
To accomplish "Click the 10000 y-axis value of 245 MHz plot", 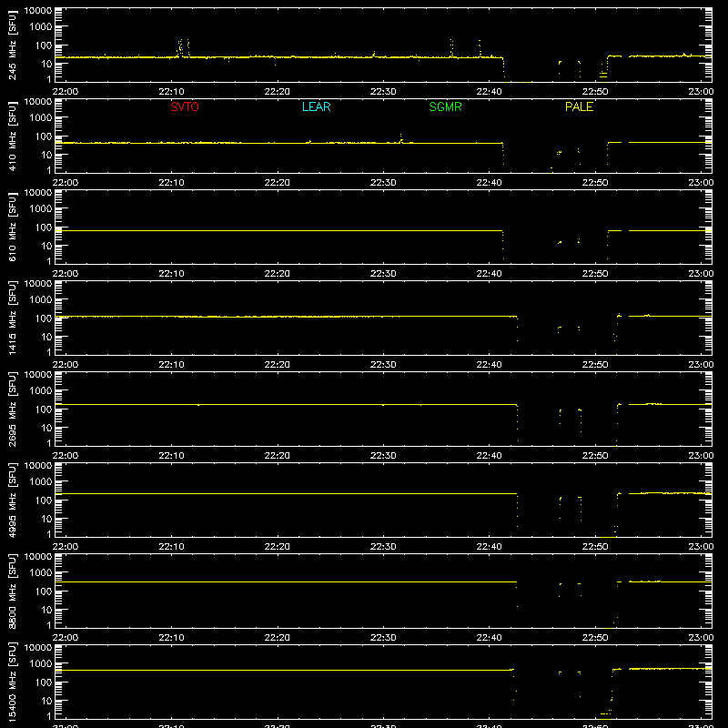I will (x=38, y=11).
